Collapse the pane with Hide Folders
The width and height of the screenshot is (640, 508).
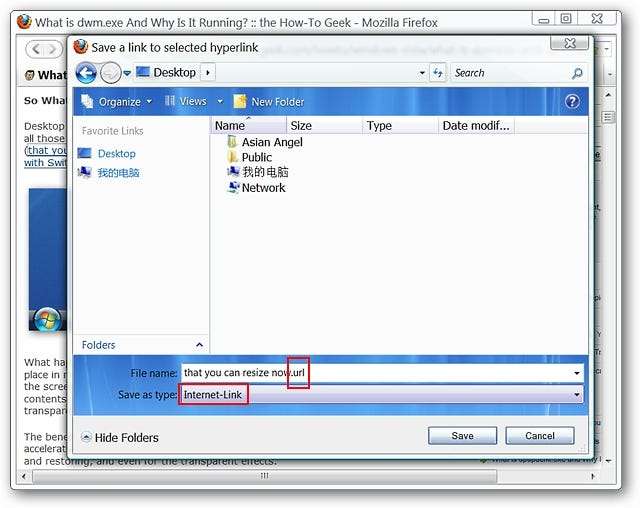120,438
